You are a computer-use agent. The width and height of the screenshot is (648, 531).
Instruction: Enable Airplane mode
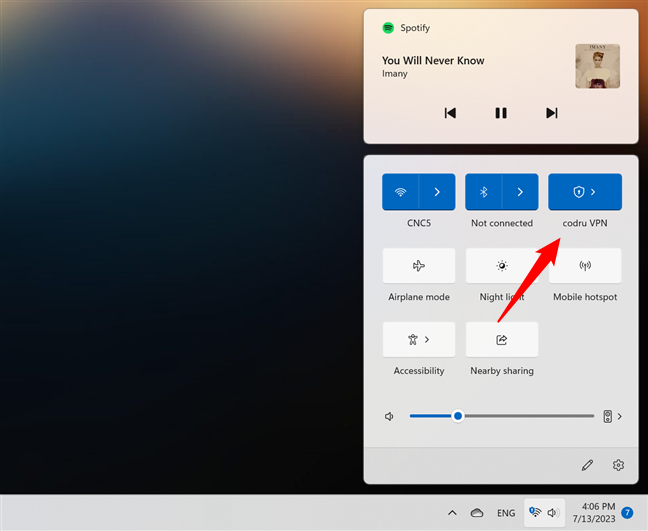(x=419, y=266)
